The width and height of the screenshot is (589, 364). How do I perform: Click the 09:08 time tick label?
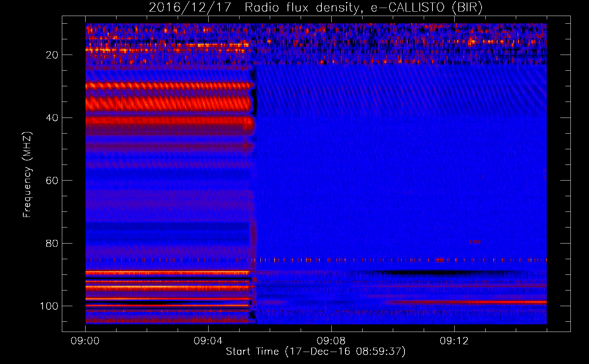click(331, 341)
